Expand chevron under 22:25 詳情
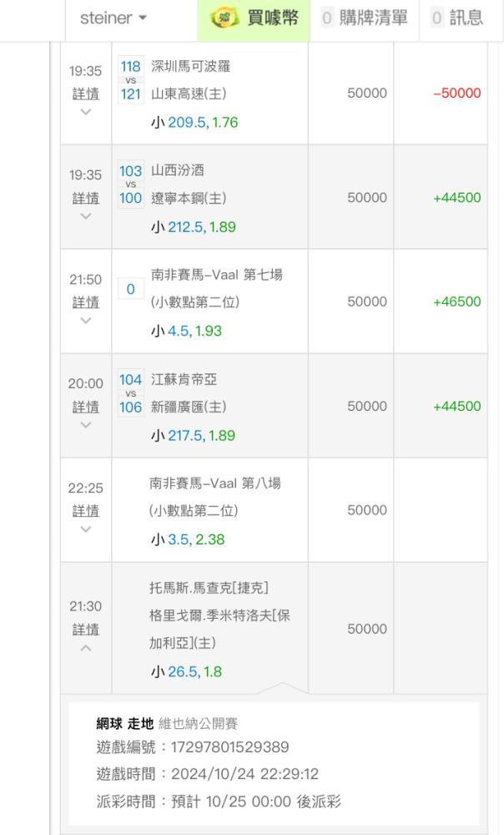This screenshot has width=504, height=835. 85,529
